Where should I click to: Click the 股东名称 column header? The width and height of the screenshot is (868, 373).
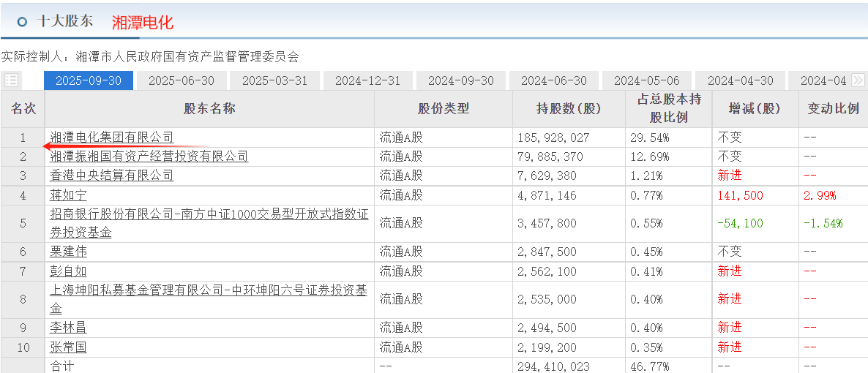click(x=210, y=109)
